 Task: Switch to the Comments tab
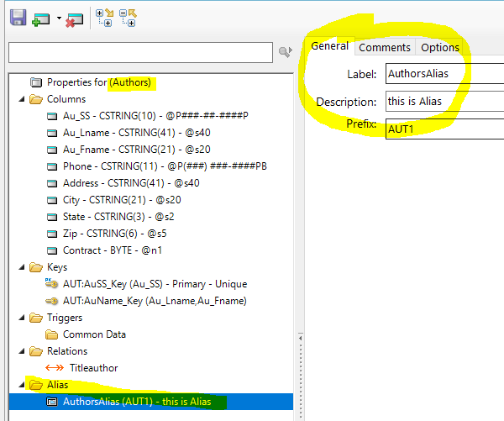pyautogui.click(x=385, y=47)
